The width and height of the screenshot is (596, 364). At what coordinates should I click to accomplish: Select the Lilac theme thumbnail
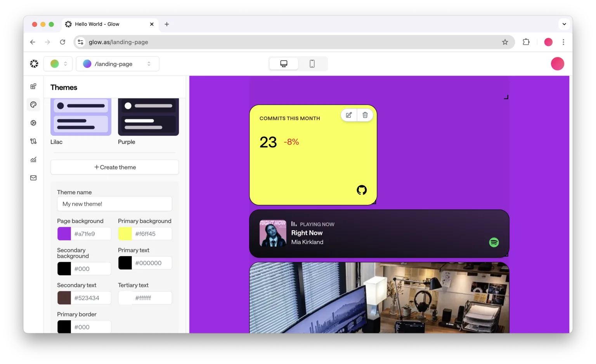click(81, 117)
